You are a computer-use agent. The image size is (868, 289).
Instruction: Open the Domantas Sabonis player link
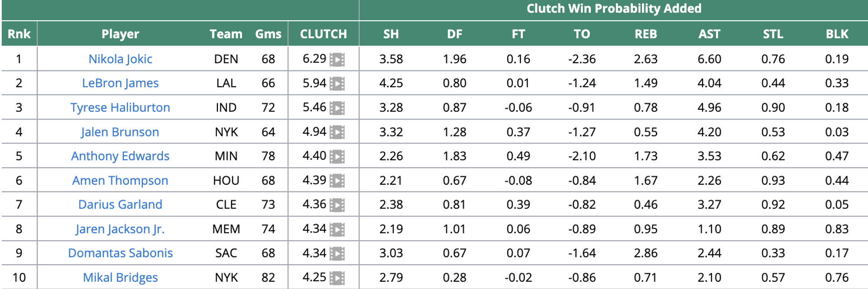click(120, 253)
